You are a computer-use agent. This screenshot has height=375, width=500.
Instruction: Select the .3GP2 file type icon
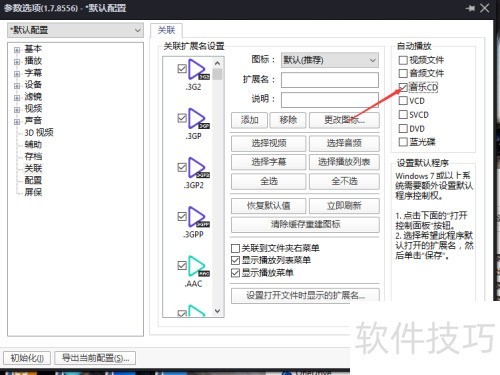(x=199, y=168)
